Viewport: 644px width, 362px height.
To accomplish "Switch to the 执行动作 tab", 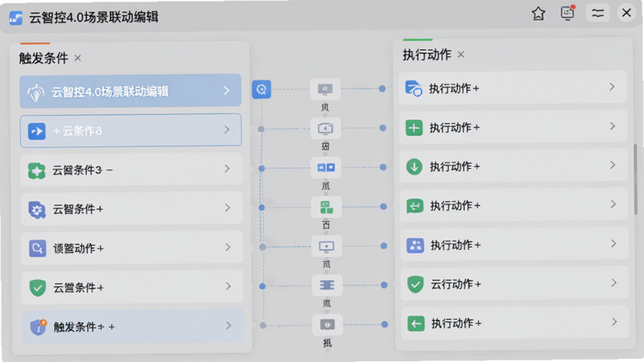I will (x=427, y=55).
